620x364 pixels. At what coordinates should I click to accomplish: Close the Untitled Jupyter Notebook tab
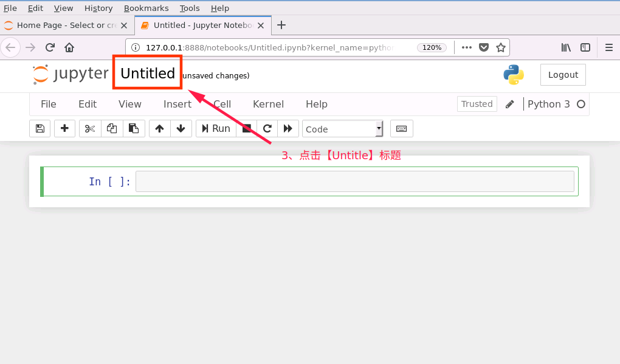[x=261, y=26]
